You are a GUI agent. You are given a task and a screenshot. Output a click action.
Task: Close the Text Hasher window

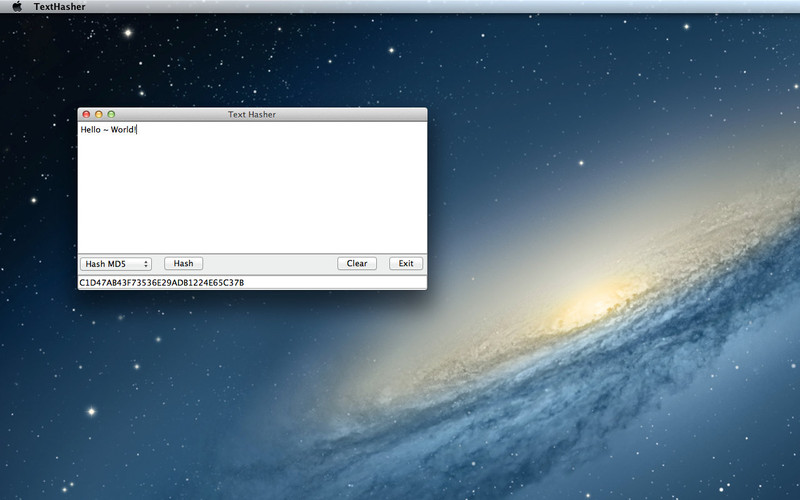pyautogui.click(x=86, y=114)
